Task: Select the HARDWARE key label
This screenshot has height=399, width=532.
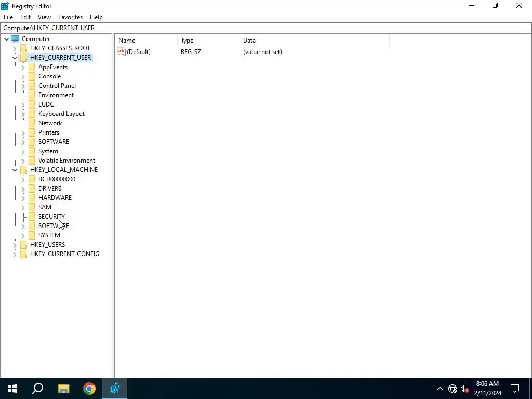Action: (55, 198)
